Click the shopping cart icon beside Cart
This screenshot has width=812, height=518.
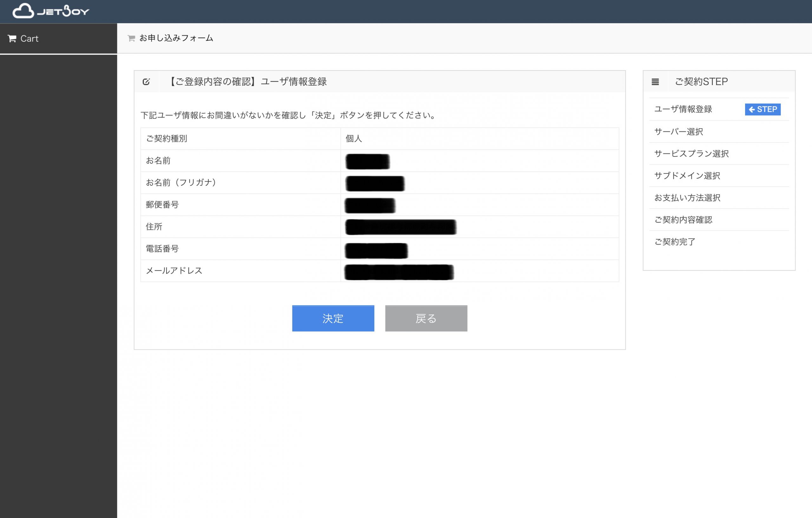coord(12,38)
